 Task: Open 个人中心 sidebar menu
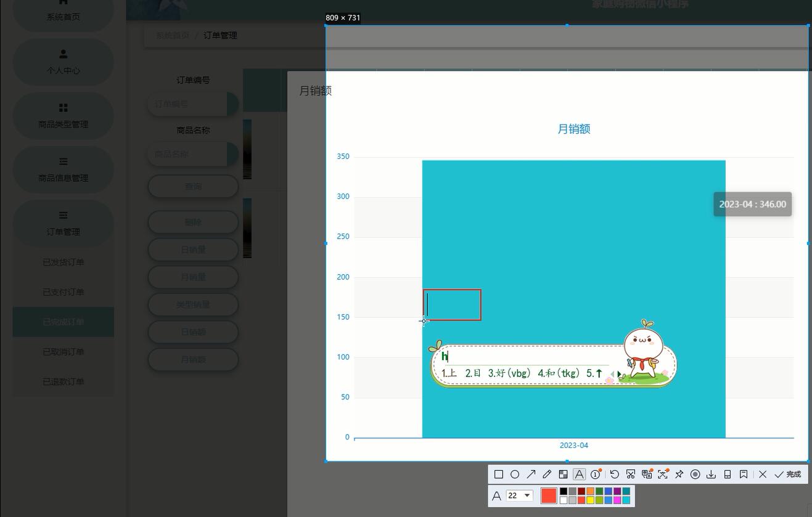point(63,63)
